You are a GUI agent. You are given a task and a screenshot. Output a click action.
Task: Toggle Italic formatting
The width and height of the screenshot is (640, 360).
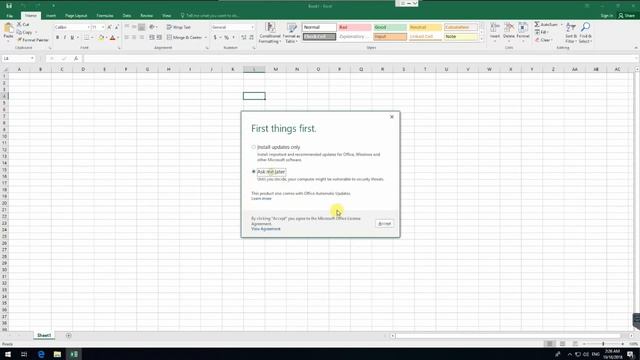[65, 38]
